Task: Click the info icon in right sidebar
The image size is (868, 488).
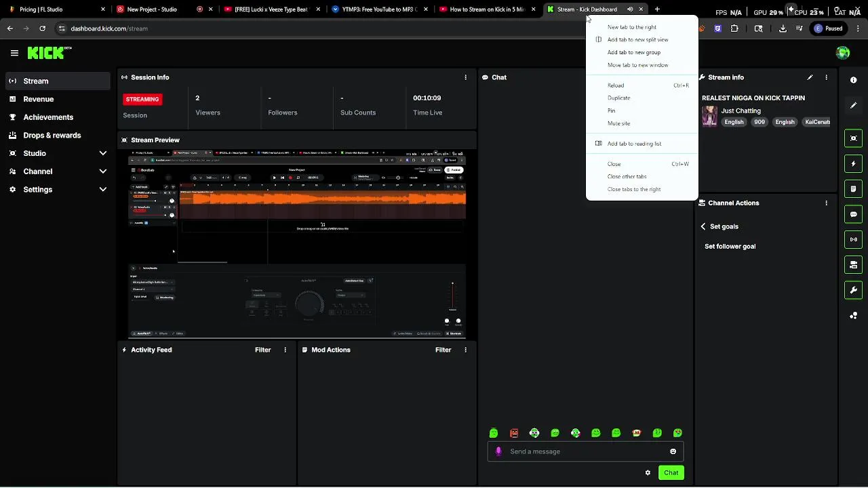Action: pyautogui.click(x=853, y=80)
